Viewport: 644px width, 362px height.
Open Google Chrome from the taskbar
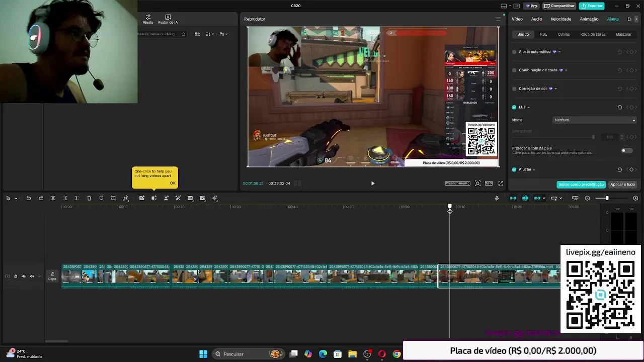pos(396,354)
